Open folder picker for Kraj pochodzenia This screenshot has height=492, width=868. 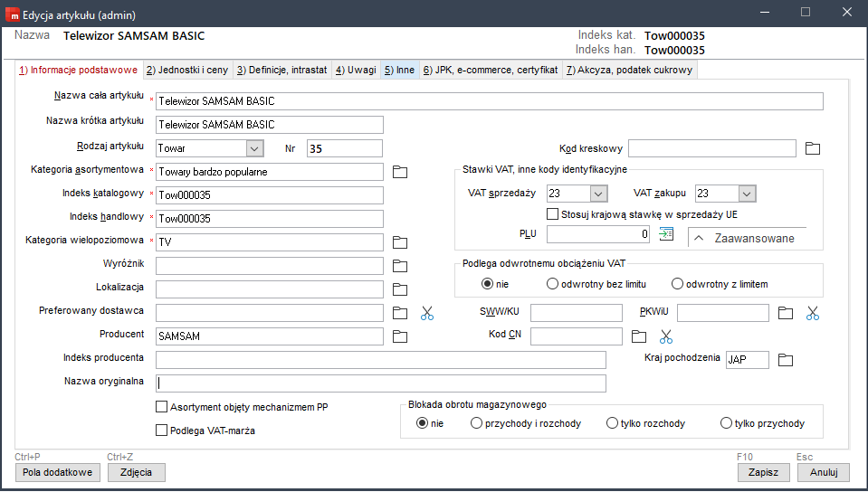[785, 360]
